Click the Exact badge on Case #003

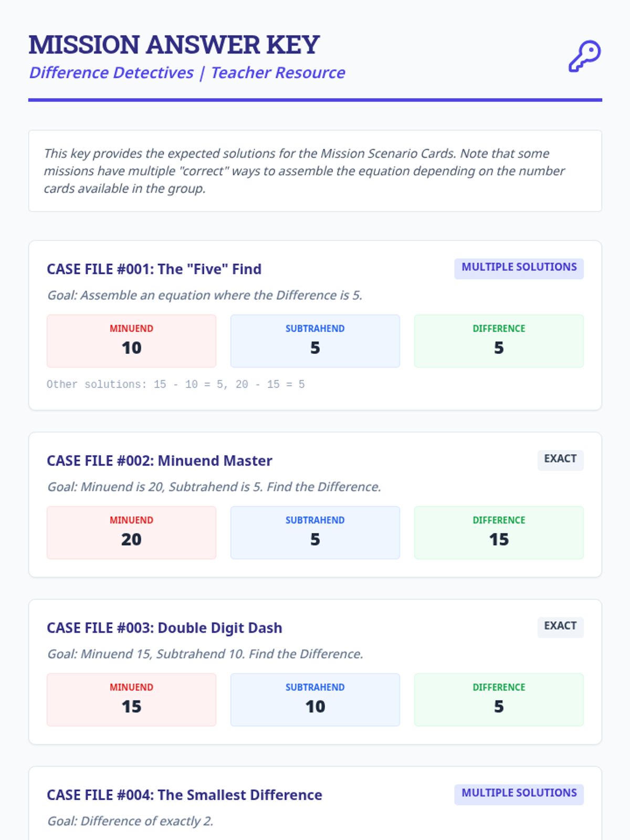point(560,626)
